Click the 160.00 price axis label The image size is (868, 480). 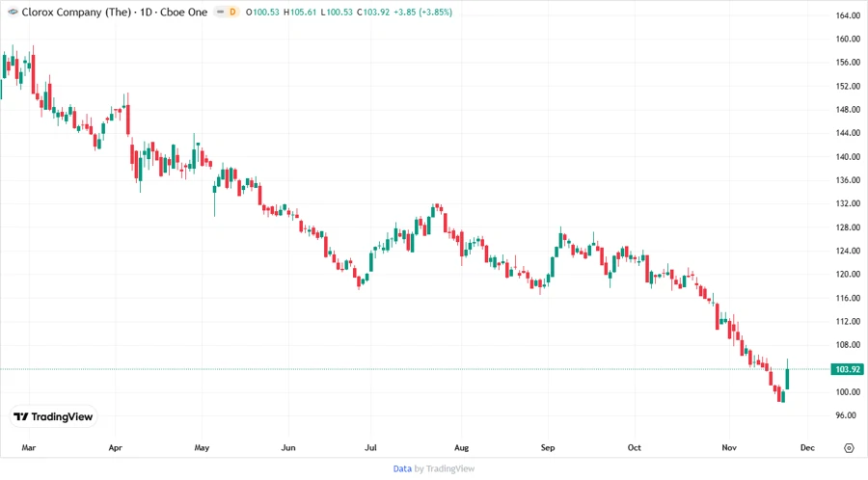click(x=848, y=39)
